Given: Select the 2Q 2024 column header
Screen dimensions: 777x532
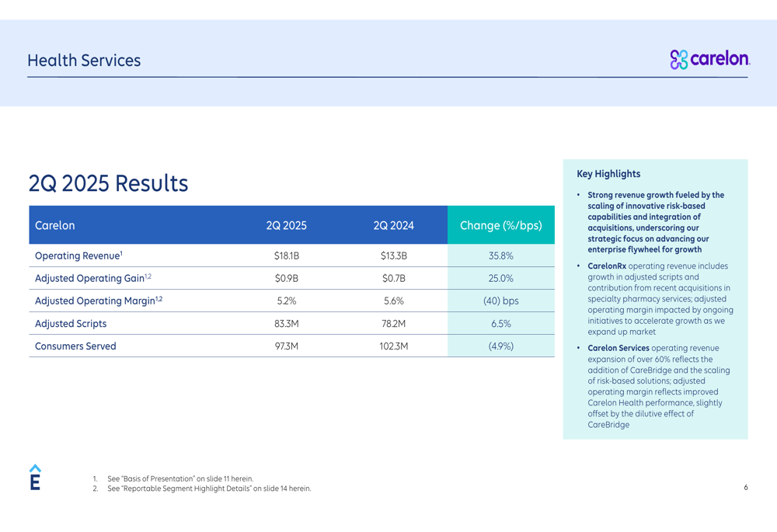Looking at the screenshot, I should pyautogui.click(x=393, y=225).
